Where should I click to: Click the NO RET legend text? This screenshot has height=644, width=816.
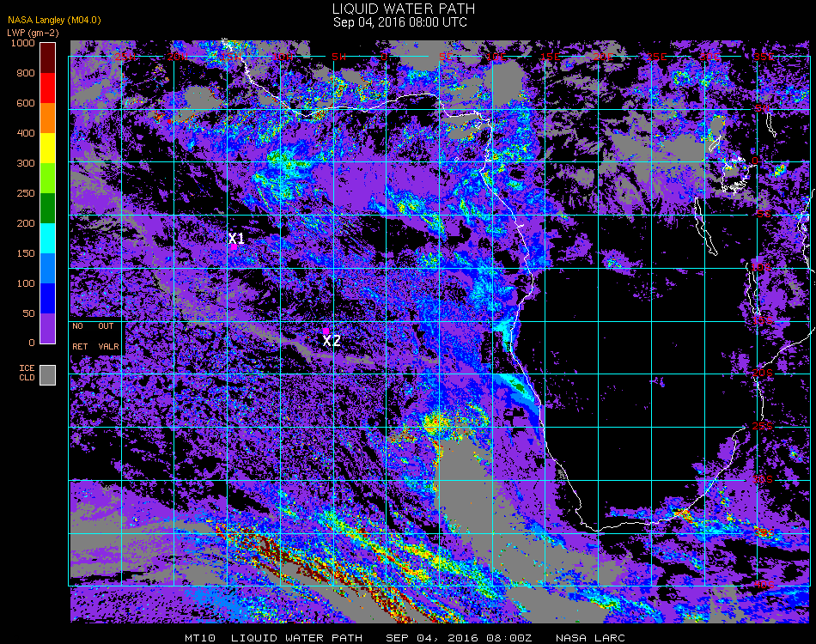pos(80,337)
